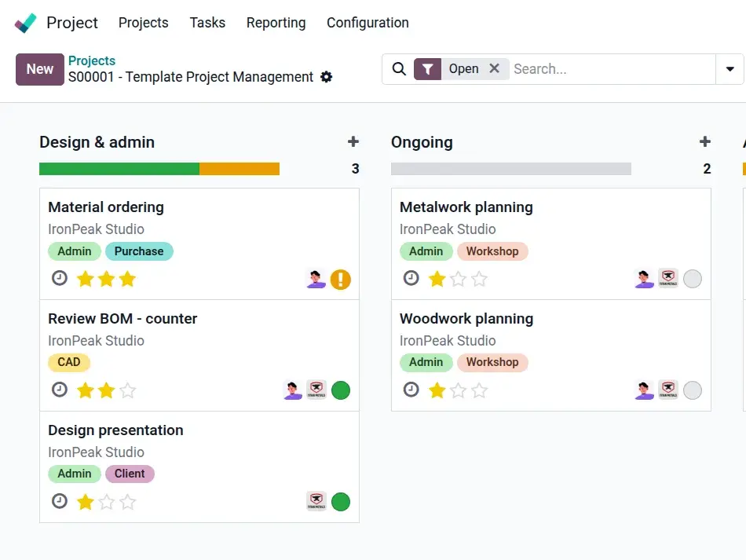Screen dimensions: 746x560
Task: Open green state dropdown on Review BOM - counter
Action: click(341, 390)
